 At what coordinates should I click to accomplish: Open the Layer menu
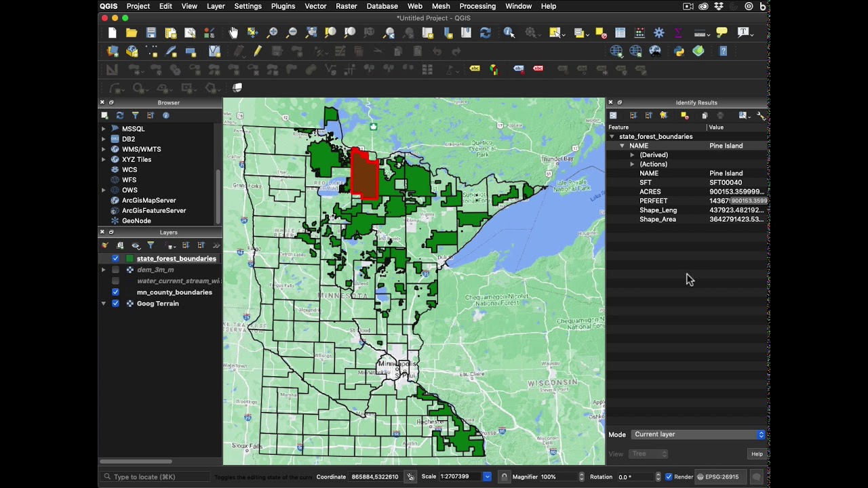[x=216, y=6]
